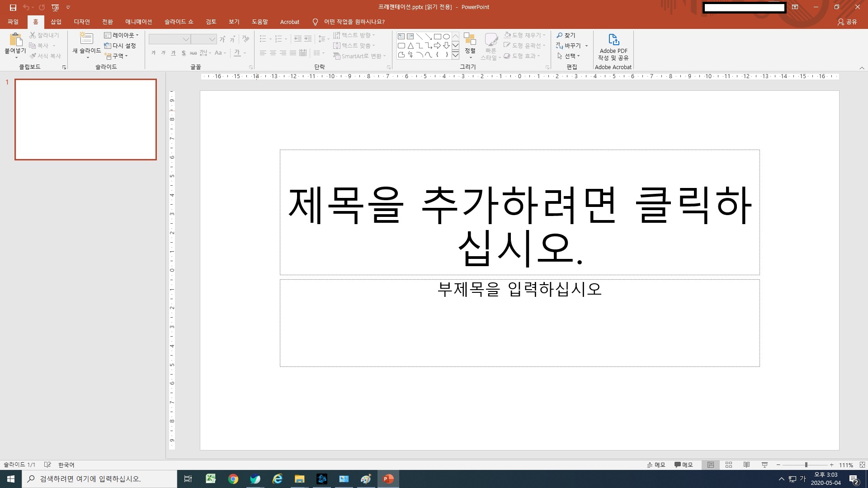Toggle the comments (메모) pane
Image resolution: width=868 pixels, height=488 pixels.
pos(683,465)
